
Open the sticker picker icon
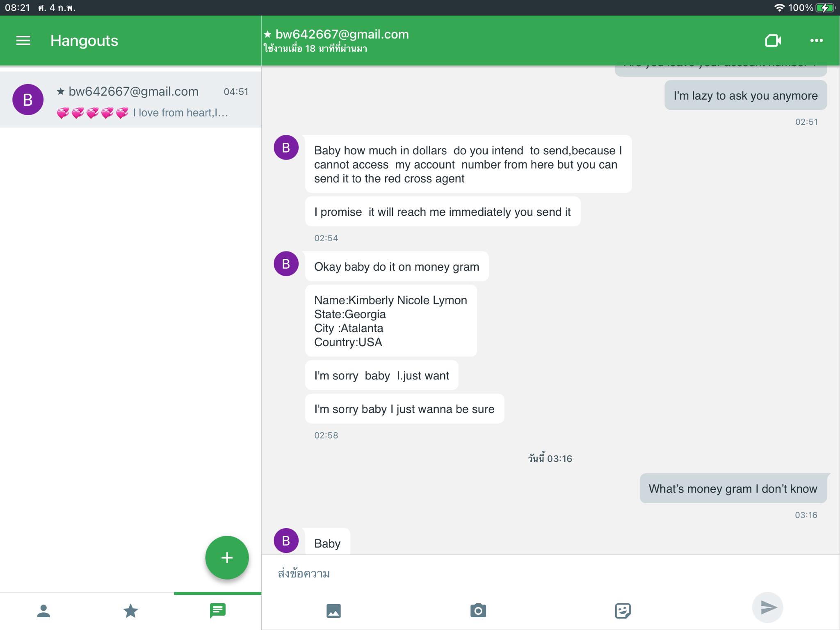[623, 611]
